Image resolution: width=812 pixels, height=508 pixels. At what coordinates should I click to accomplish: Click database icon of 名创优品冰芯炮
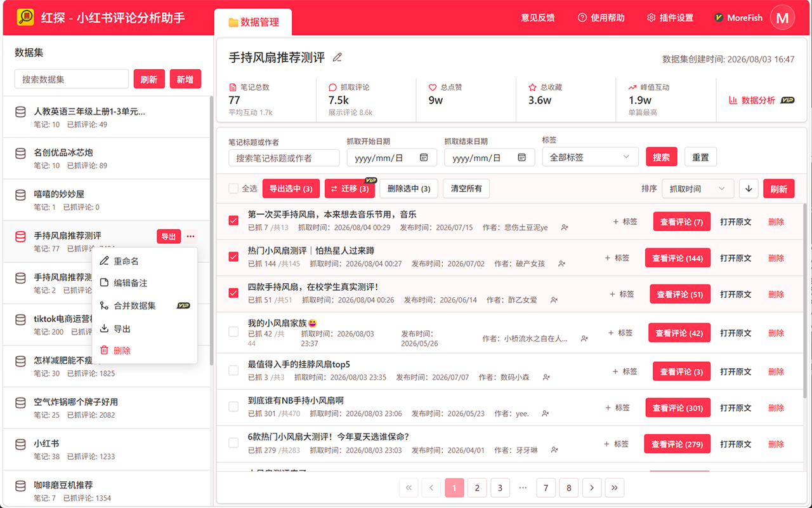tap(20, 153)
